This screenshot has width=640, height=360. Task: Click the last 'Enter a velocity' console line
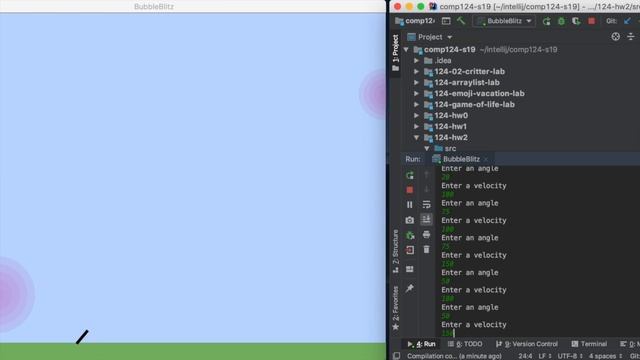[473, 324]
